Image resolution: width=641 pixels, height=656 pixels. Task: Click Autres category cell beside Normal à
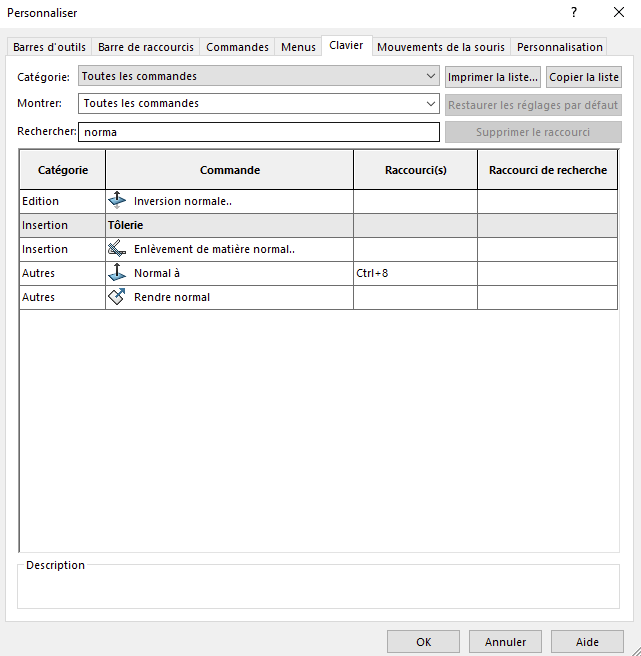pos(62,273)
